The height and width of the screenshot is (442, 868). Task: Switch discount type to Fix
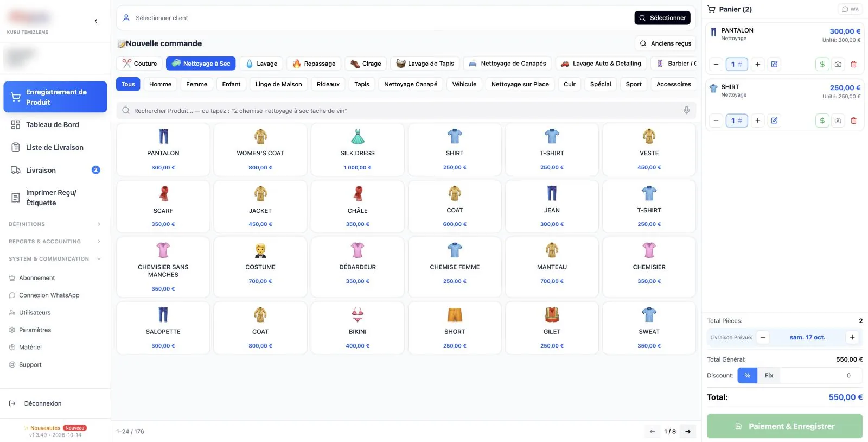tap(769, 376)
